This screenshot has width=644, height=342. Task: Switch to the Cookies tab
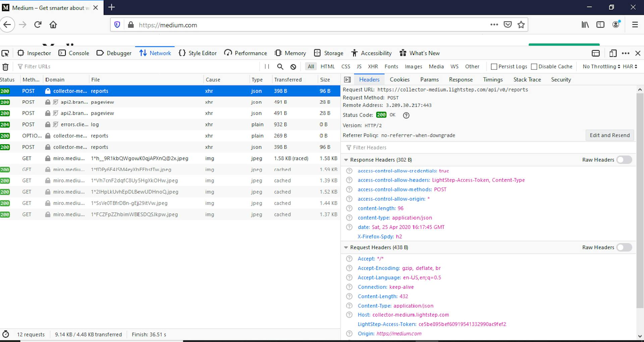[x=399, y=80]
